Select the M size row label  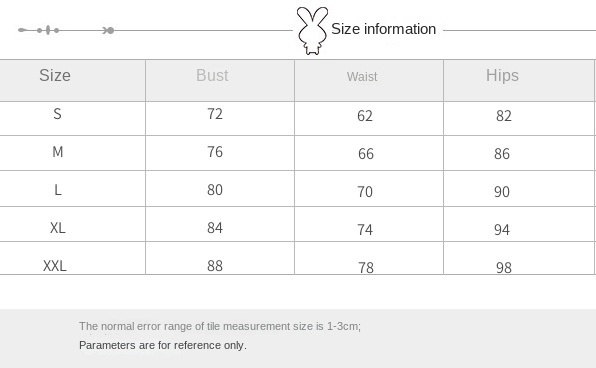click(x=57, y=152)
